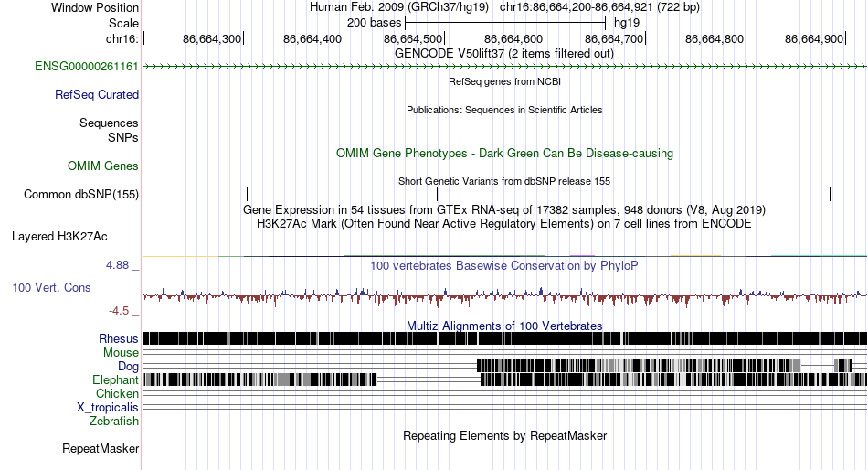Screen dimensions: 868x470
Task: Select the Zebrafish alignment row label
Action: (x=114, y=422)
